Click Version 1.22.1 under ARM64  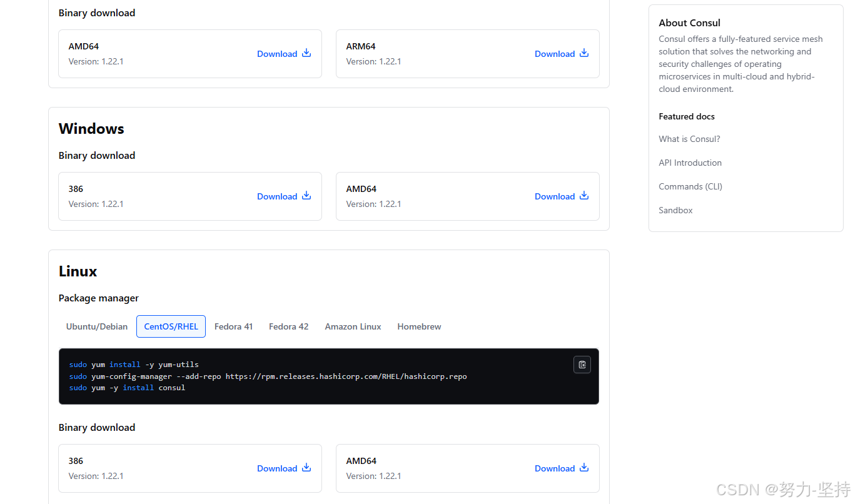373,61
